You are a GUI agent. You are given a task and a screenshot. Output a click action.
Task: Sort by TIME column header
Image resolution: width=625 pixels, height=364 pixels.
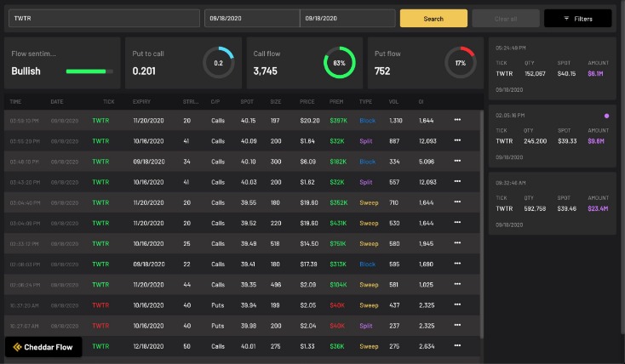click(x=15, y=101)
